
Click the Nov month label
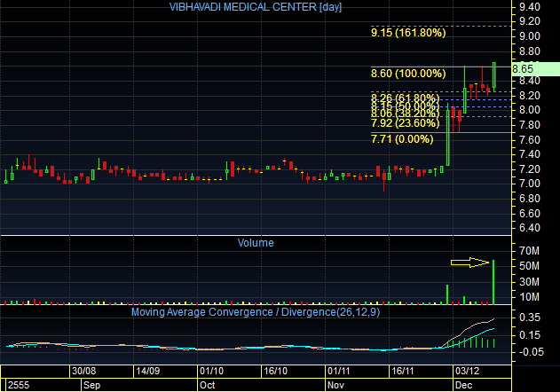pos(335,385)
